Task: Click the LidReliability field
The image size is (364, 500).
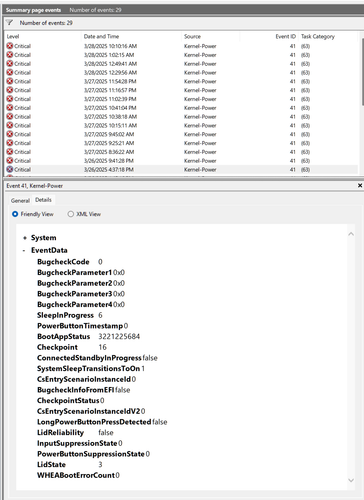Action: point(75,432)
